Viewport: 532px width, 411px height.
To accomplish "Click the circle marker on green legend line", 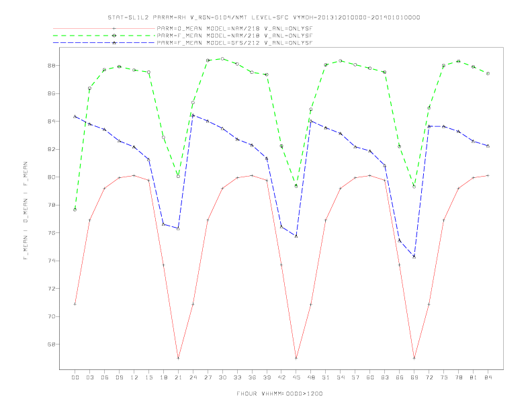I will click(114, 36).
